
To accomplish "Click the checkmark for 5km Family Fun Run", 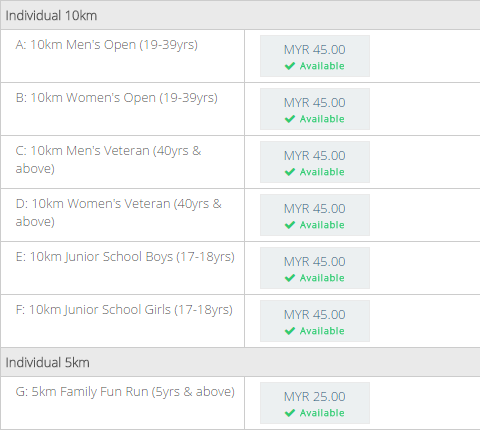I will point(290,413).
